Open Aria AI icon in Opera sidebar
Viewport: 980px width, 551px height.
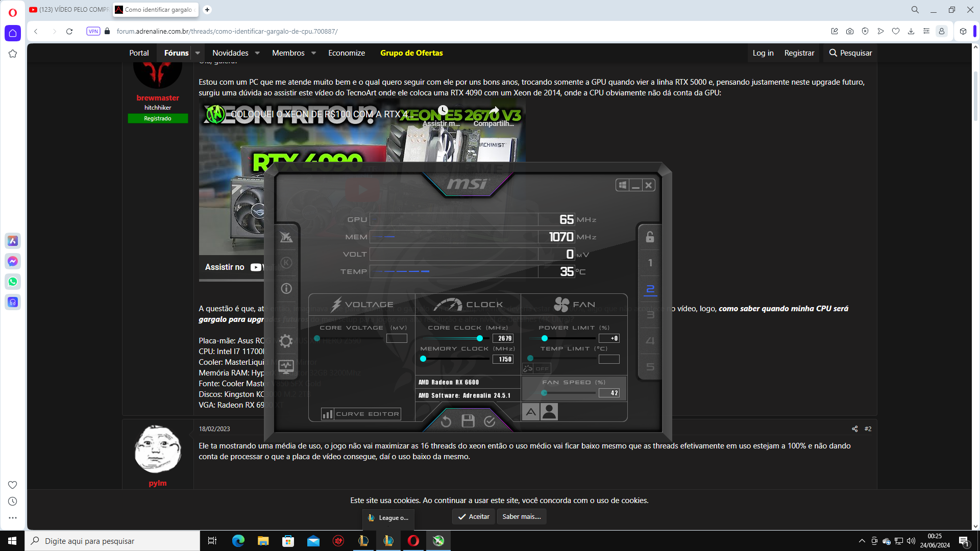click(13, 241)
